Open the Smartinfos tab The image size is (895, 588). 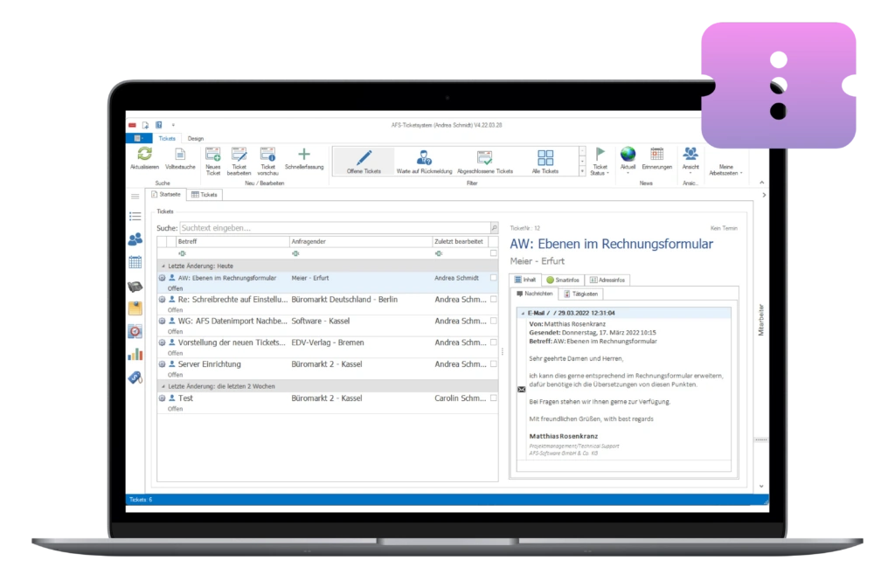click(x=563, y=280)
